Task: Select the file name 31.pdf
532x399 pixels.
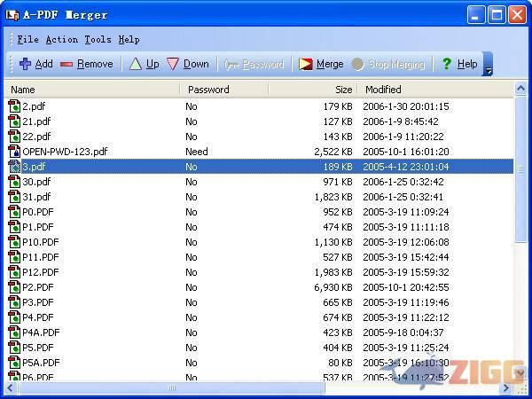Action: click(36, 197)
